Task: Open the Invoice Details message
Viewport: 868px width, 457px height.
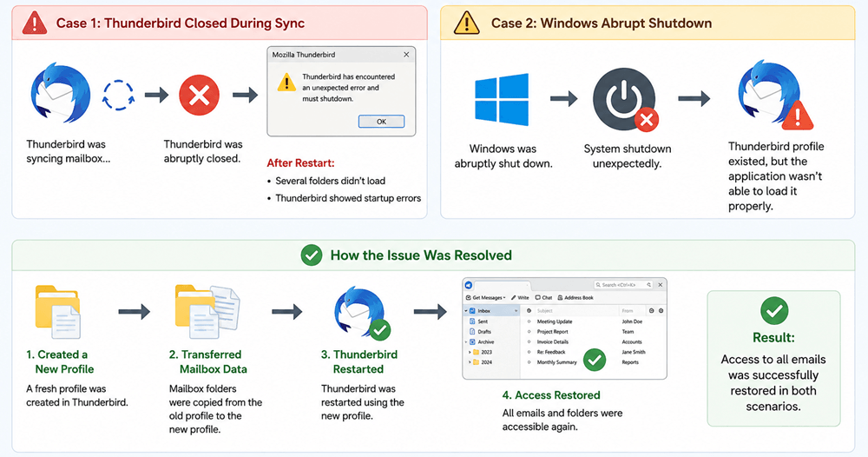Action: point(552,341)
